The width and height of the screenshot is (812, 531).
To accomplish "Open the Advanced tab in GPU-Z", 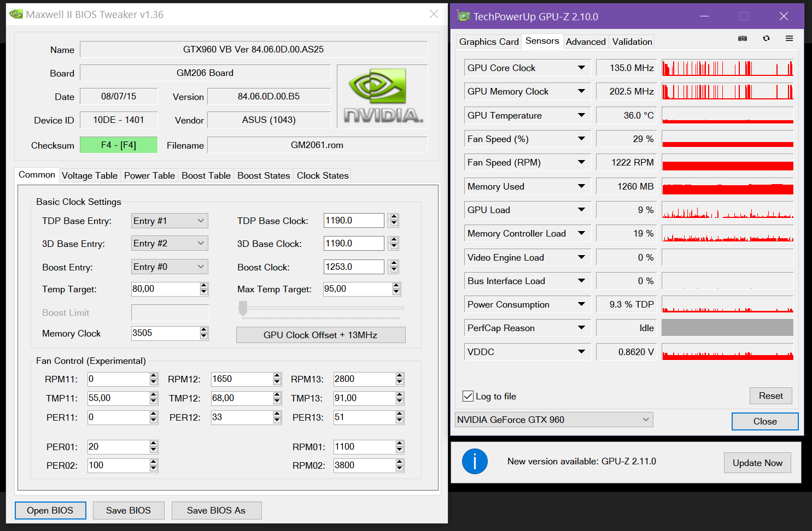I will click(586, 42).
